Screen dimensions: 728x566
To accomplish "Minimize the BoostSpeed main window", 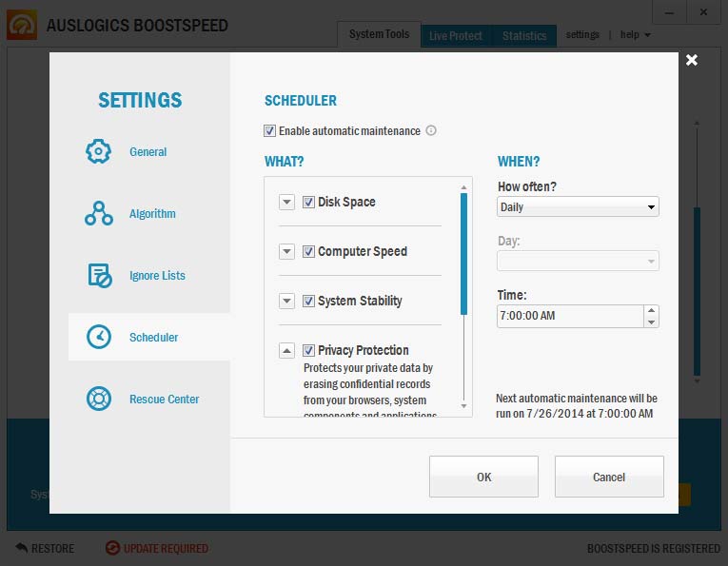I will 669,12.
